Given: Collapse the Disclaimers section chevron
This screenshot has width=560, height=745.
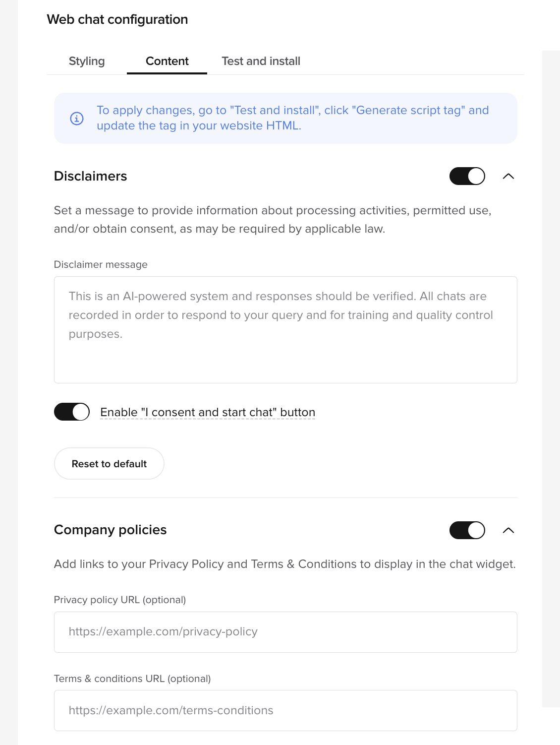Looking at the screenshot, I should point(509,177).
